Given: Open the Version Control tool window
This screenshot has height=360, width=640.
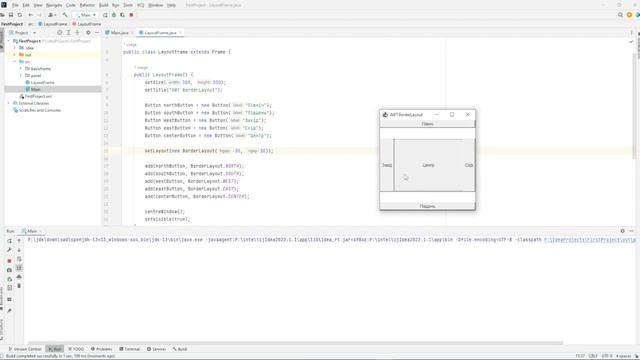Looking at the screenshot, I should pyautogui.click(x=25, y=349).
